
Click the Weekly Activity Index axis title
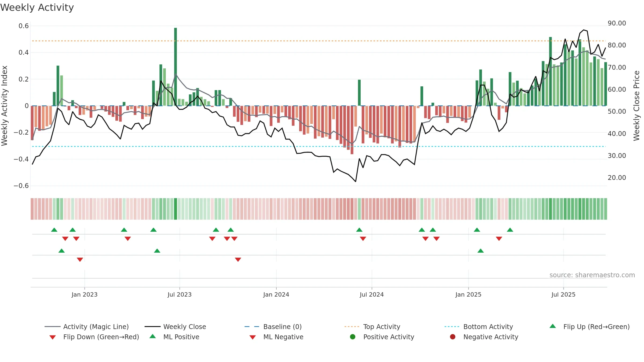[x=4, y=106]
